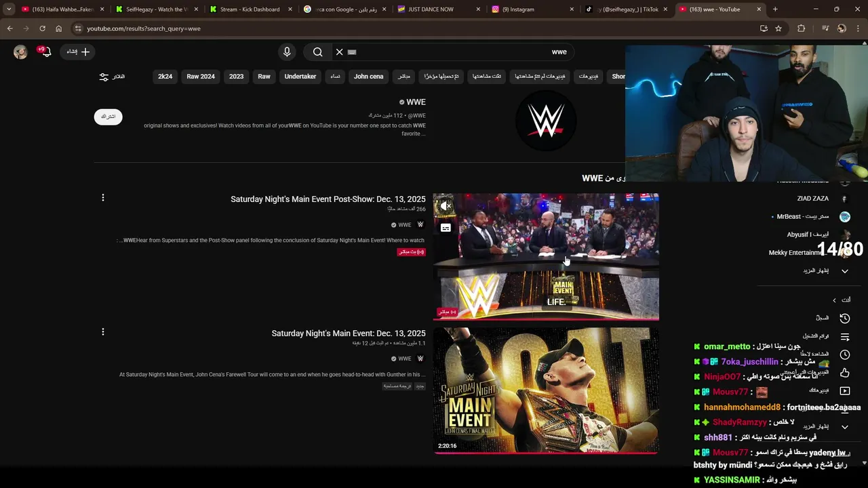
Task: Open the Chrome extensions puzzle icon
Action: tap(802, 28)
